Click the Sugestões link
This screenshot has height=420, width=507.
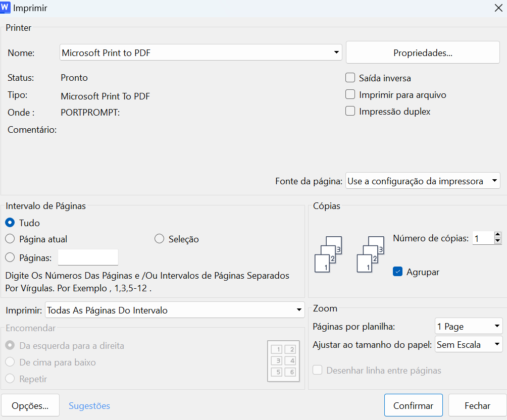(89, 405)
